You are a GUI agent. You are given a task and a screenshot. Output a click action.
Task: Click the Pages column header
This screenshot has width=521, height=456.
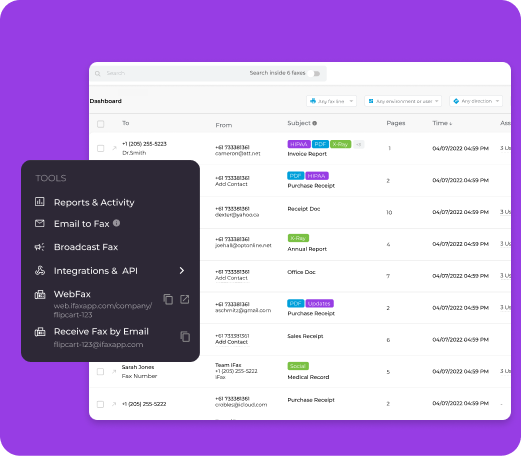click(x=396, y=123)
